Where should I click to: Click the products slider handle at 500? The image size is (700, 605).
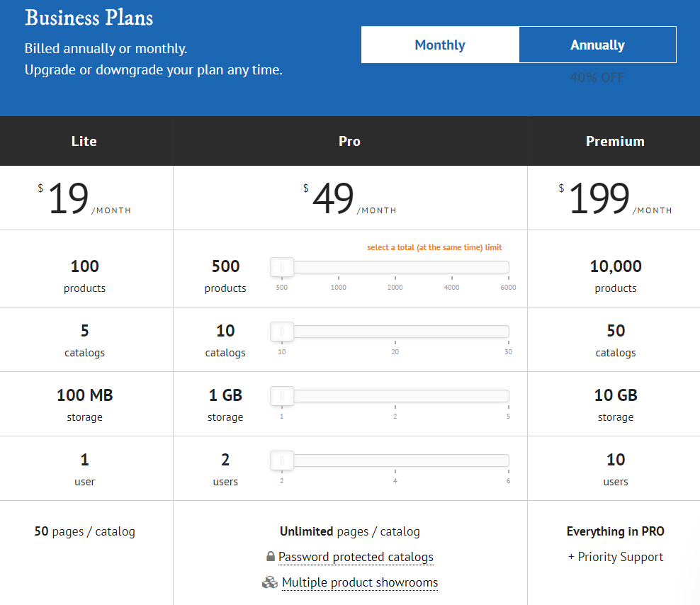pyautogui.click(x=281, y=266)
